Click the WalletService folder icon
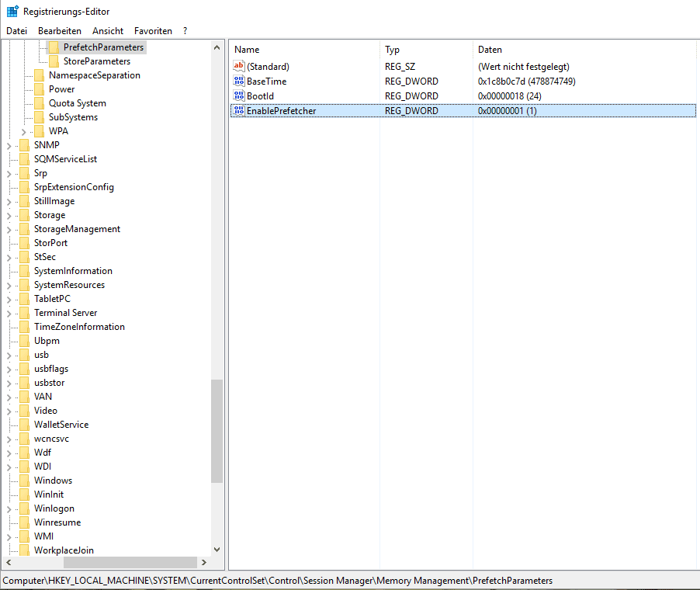Viewport: 700px width, 590px height. [x=25, y=425]
